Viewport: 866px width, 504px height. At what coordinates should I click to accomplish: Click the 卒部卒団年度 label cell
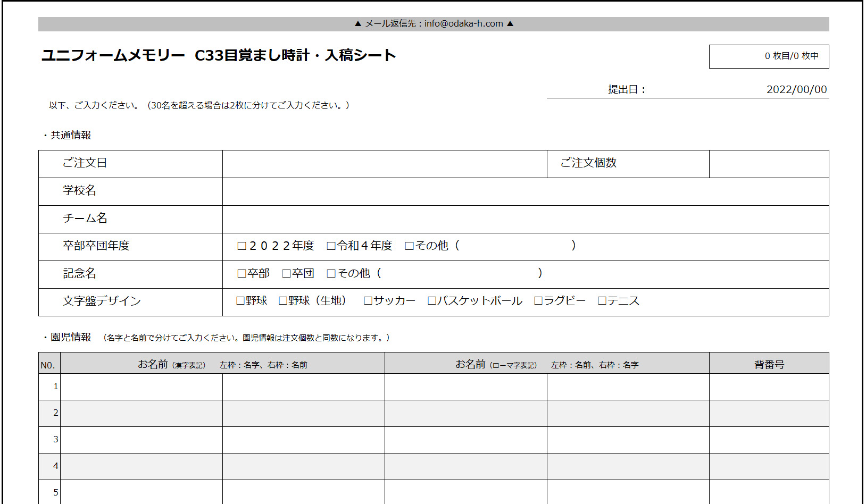pos(130,247)
